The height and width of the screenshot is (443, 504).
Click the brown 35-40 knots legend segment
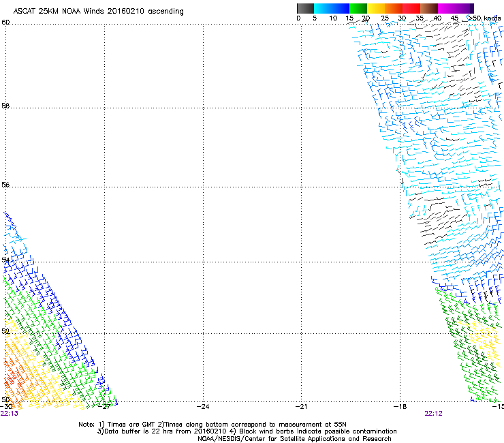click(x=429, y=8)
